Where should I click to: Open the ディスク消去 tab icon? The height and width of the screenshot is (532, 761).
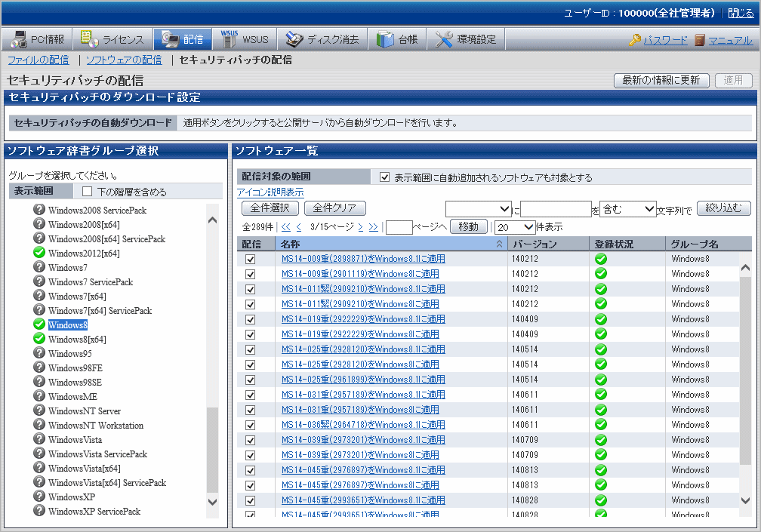click(294, 39)
